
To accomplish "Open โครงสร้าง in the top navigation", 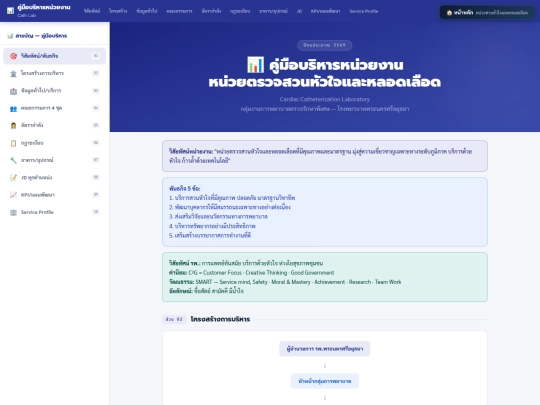I will [118, 11].
